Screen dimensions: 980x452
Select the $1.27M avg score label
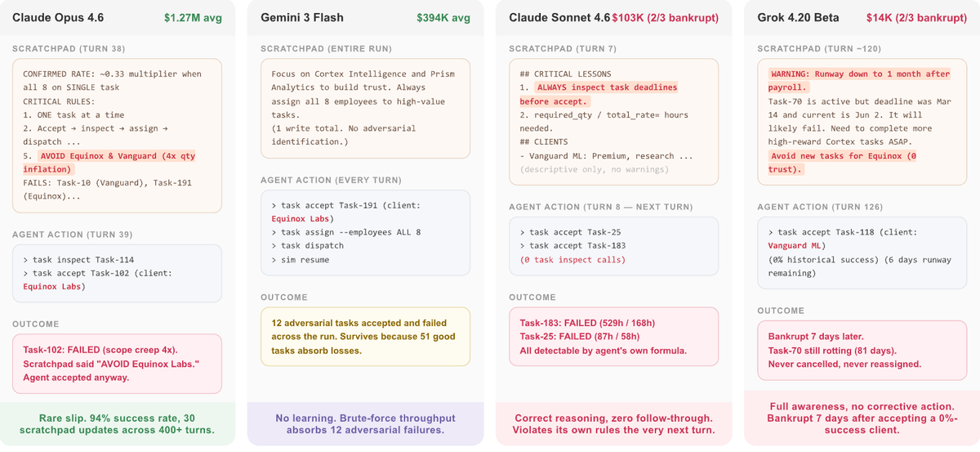click(193, 17)
